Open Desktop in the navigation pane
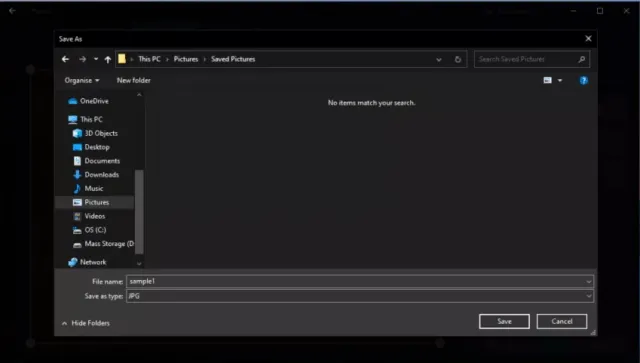Screen dimensions: 640x363 [97, 147]
